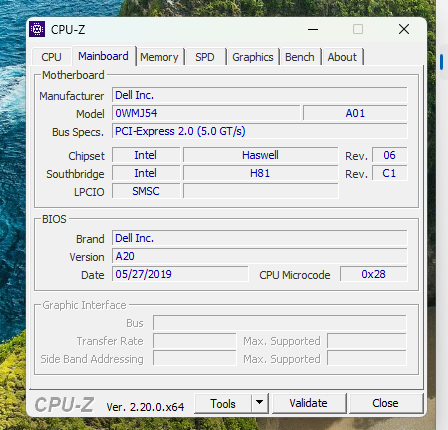Click the Tools button
448x430 pixels.
(223, 404)
